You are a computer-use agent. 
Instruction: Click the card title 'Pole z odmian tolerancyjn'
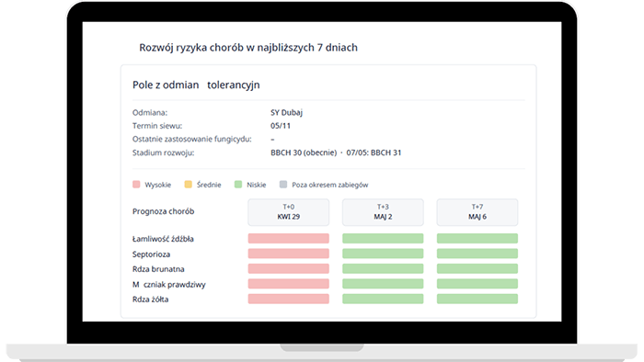[196, 85]
